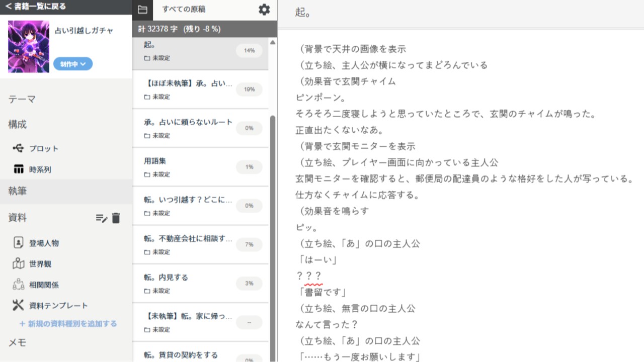This screenshot has width=644, height=362.
Task: Click the edit-list icon beside 資料
Action: tap(101, 219)
